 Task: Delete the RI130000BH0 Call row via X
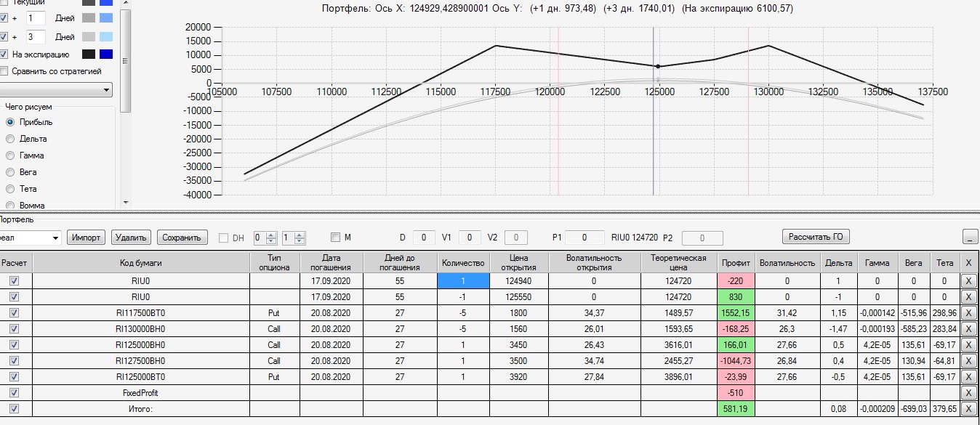pyautogui.click(x=968, y=328)
